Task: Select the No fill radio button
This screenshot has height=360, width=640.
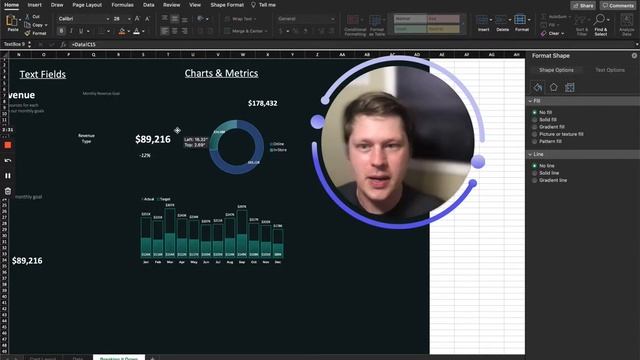Action: (534, 112)
